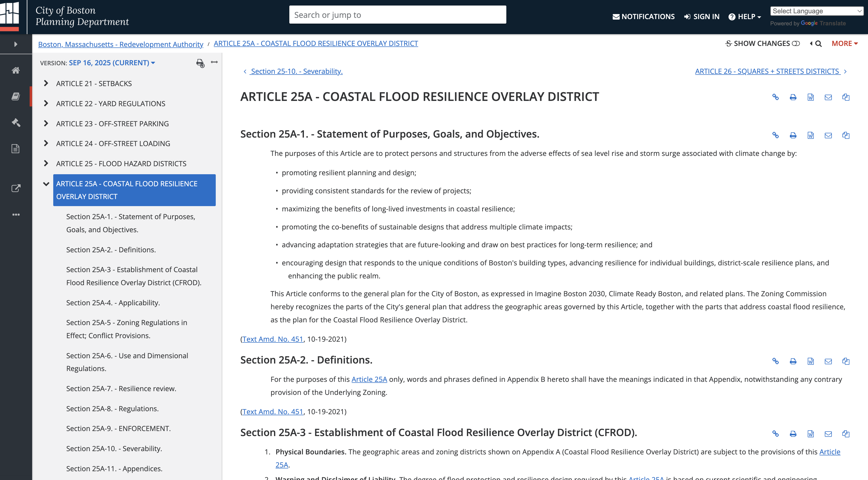Click the gavel icon in the left sidebar
Image resolution: width=868 pixels, height=480 pixels.
point(16,123)
